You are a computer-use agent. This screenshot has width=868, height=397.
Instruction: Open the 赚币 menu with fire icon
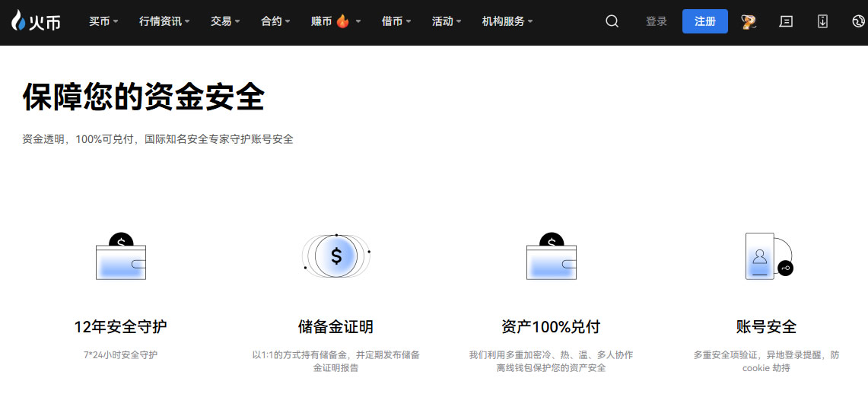[335, 21]
